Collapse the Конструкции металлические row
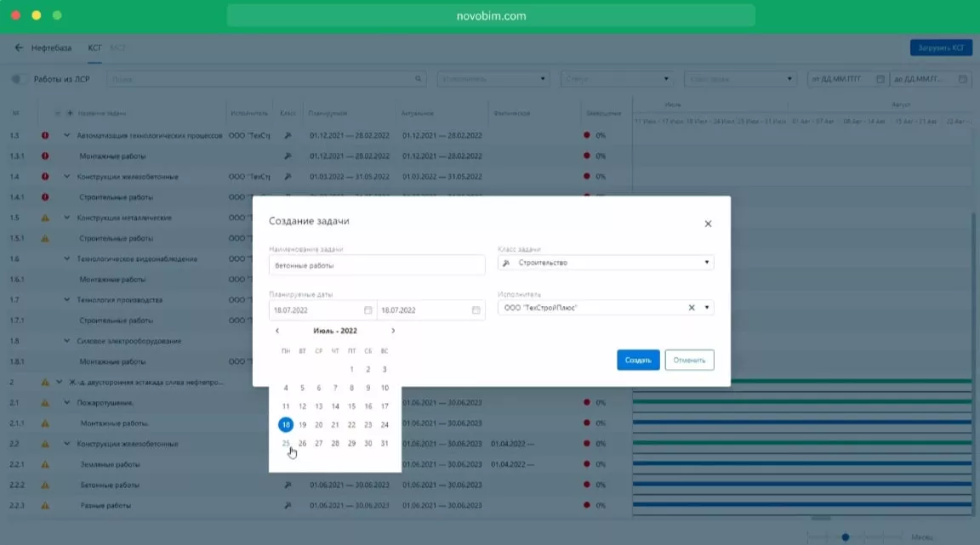The width and height of the screenshot is (980, 545). point(67,218)
